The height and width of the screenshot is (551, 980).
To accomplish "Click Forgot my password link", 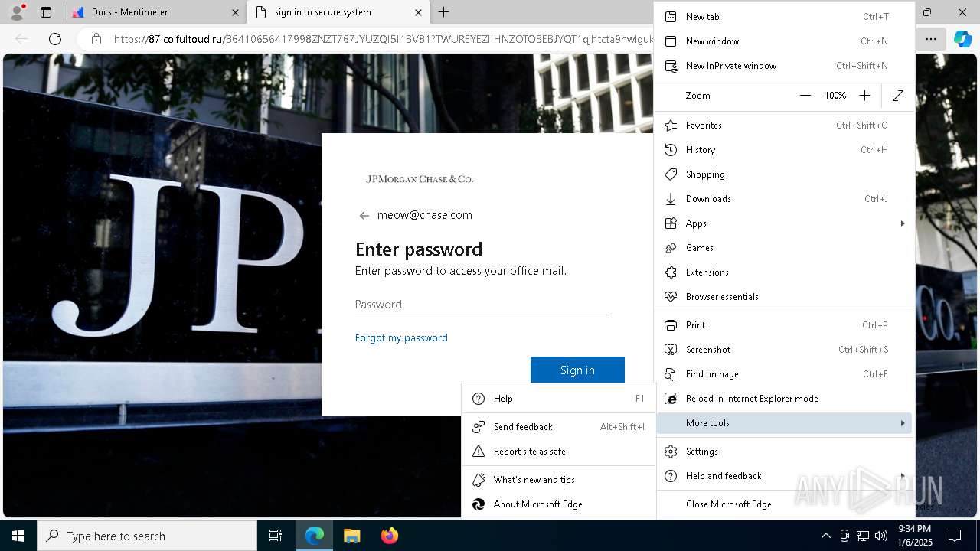I will (x=401, y=337).
